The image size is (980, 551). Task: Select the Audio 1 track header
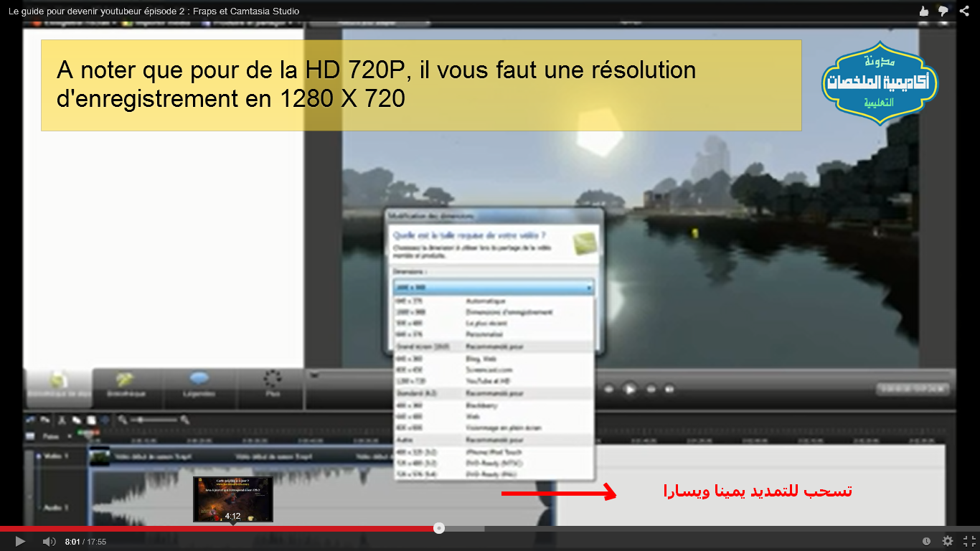(x=55, y=507)
